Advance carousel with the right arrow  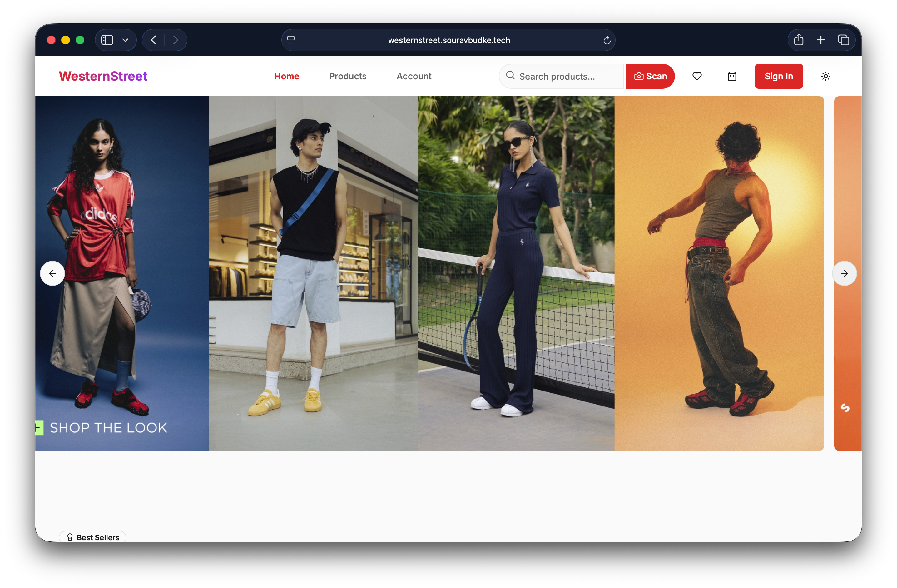pyautogui.click(x=844, y=273)
